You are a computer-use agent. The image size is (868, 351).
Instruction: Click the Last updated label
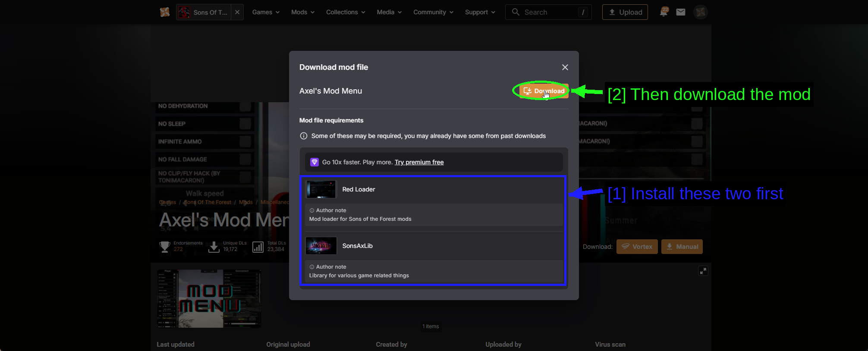click(176, 345)
